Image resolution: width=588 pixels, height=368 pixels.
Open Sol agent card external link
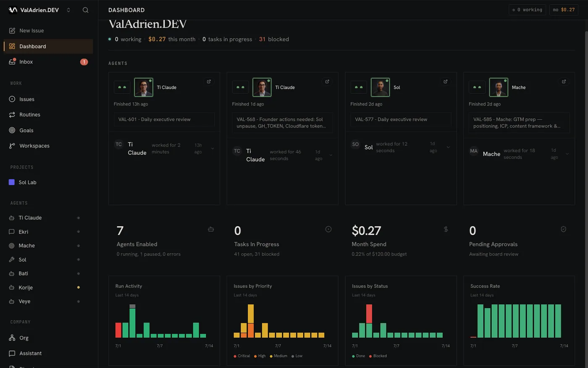[446, 82]
